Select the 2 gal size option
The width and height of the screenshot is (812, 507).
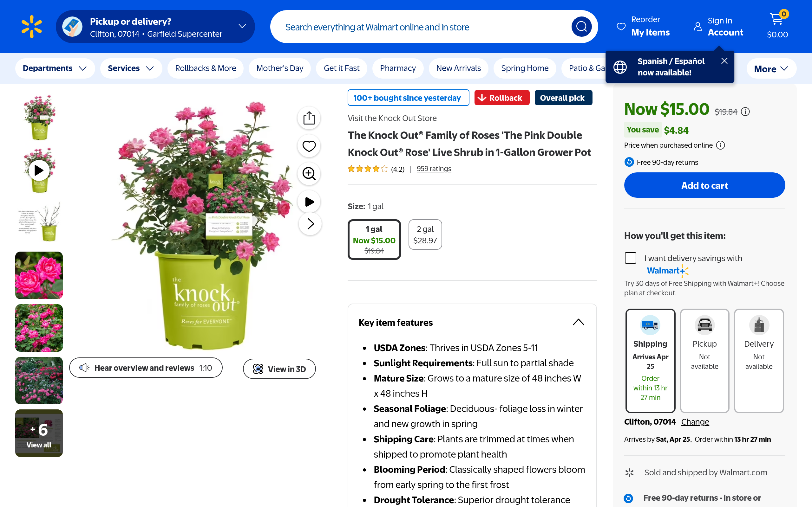[x=425, y=235]
